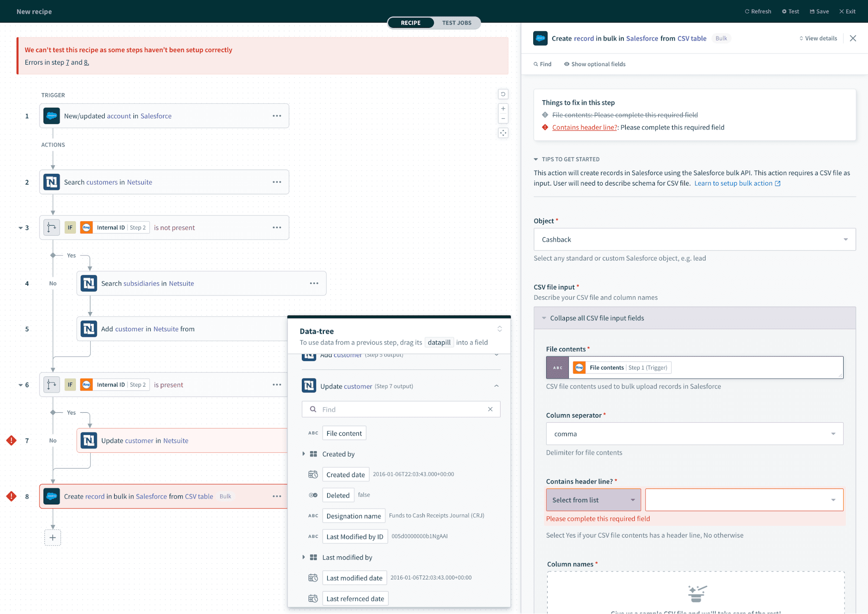Toggle Show optional fields
The height and width of the screenshot is (614, 868).
click(x=594, y=64)
